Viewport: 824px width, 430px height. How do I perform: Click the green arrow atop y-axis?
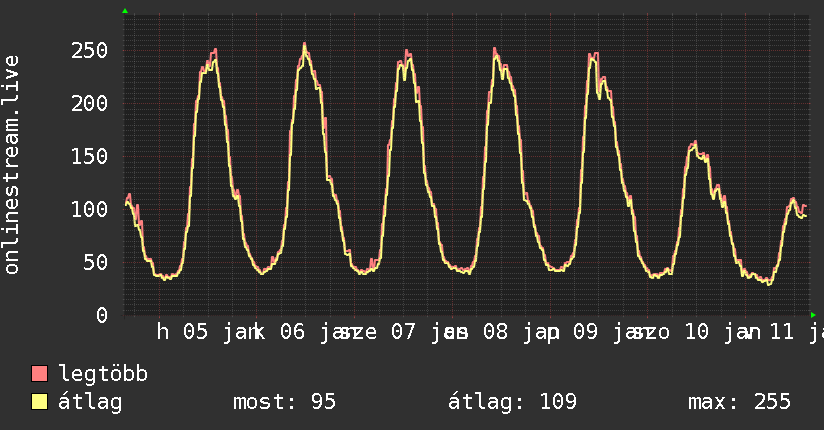click(125, 11)
